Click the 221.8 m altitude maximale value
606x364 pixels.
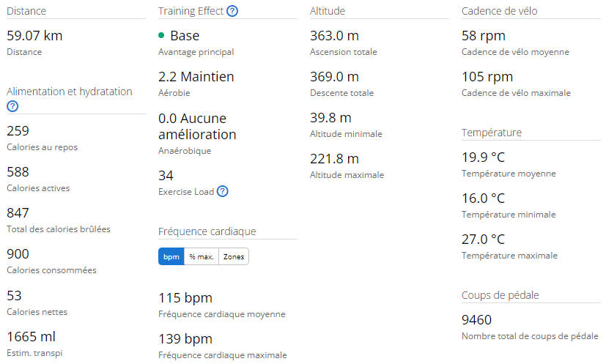coord(335,158)
